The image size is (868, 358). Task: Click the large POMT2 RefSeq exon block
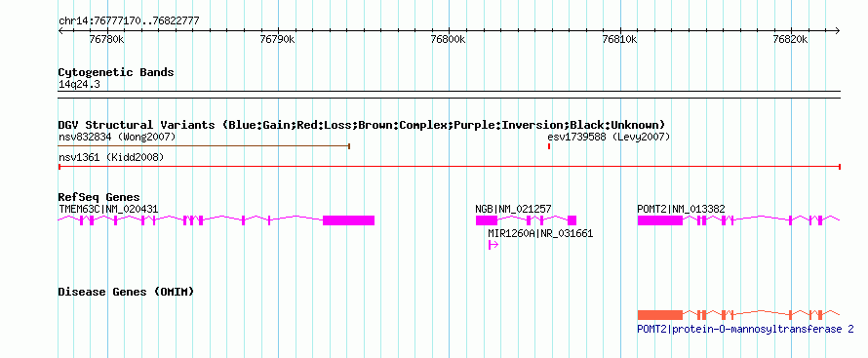[660, 220]
